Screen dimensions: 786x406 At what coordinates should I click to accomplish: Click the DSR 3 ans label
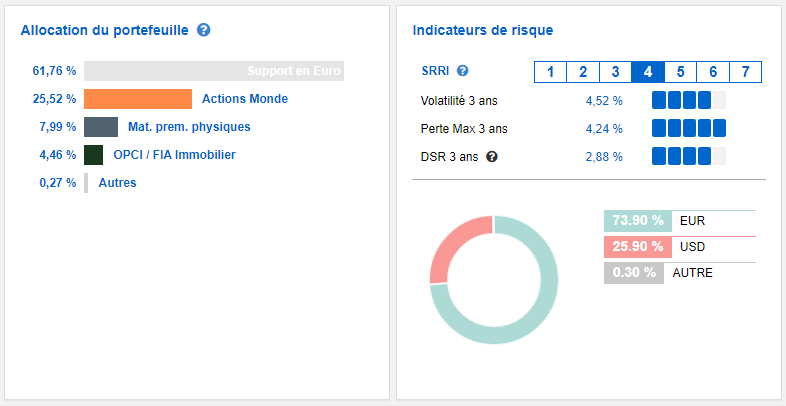(450, 157)
